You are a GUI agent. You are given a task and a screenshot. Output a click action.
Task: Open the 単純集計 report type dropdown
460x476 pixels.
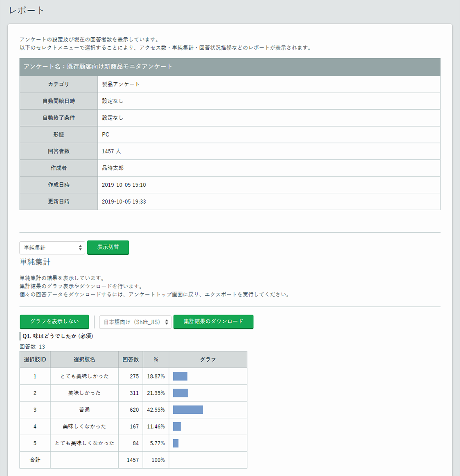pyautogui.click(x=52, y=248)
